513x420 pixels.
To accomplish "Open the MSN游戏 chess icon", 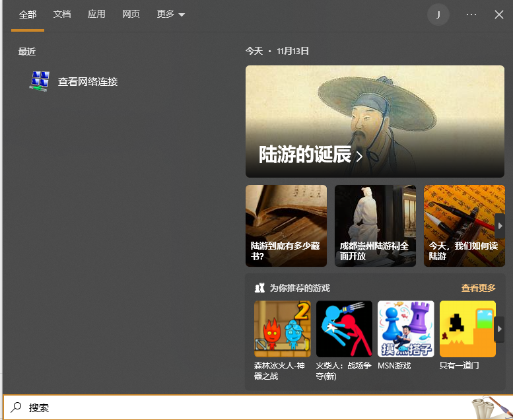I will 405,329.
